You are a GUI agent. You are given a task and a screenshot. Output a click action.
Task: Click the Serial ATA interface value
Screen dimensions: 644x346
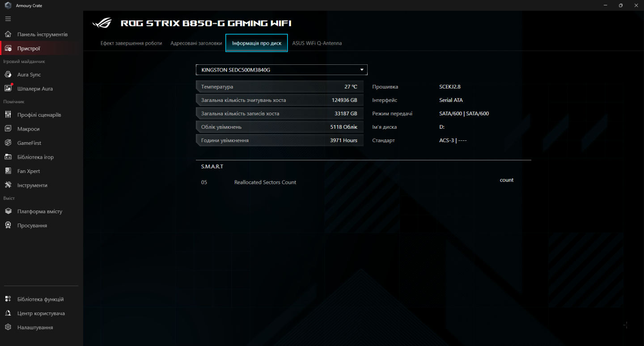coord(451,100)
